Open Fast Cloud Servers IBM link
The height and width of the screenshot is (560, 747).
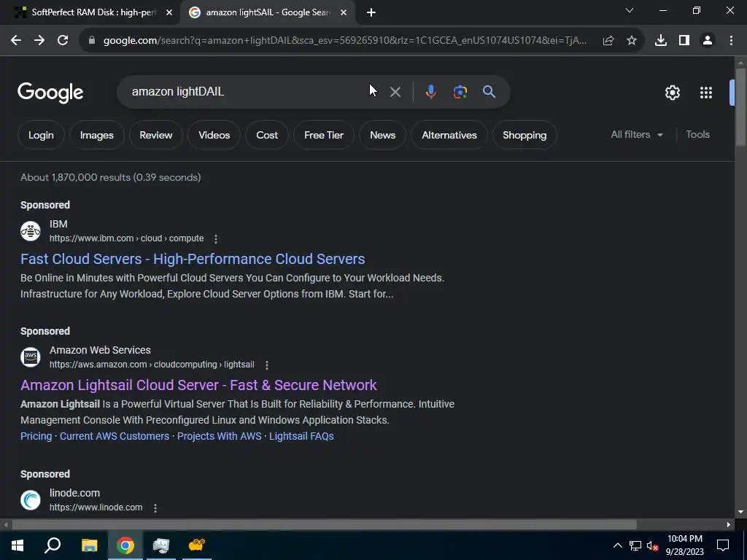(x=193, y=259)
